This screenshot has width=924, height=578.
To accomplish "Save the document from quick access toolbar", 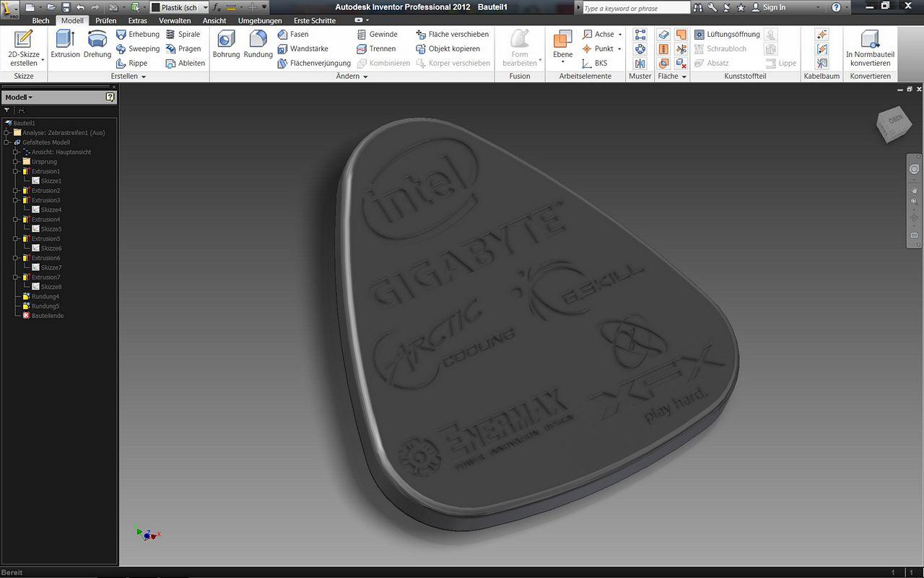I will (65, 7).
